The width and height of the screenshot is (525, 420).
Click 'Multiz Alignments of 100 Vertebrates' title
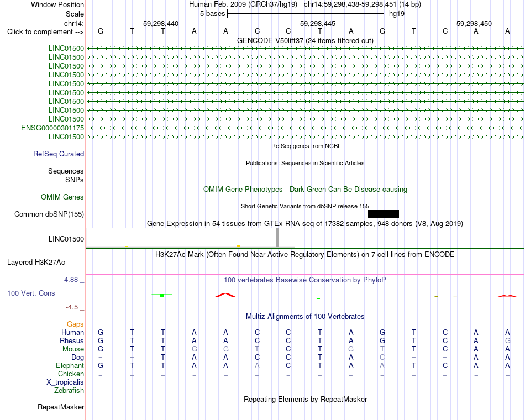(x=305, y=317)
